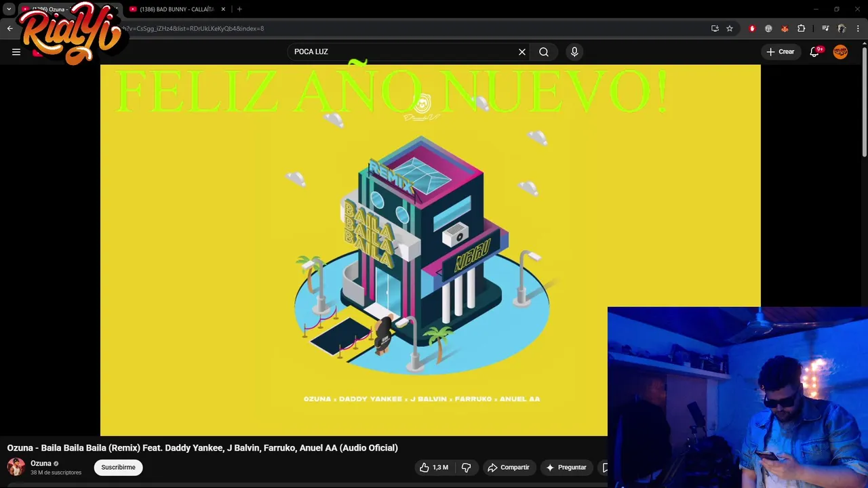Run search with the magnifying glass button
Viewport: 868px width, 488px height.
coord(544,52)
